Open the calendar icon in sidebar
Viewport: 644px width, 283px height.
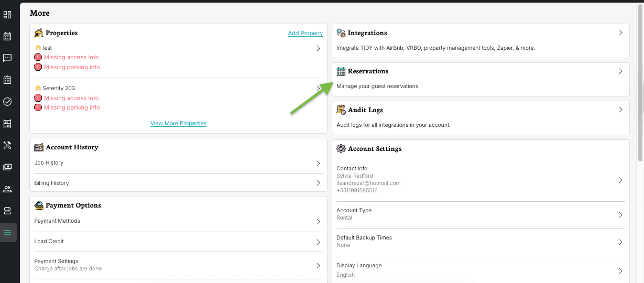tap(7, 36)
